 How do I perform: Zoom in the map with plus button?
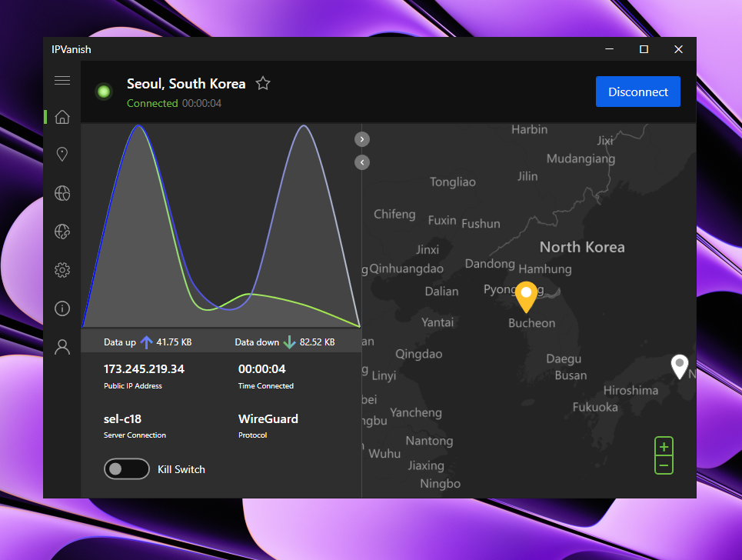tap(664, 446)
